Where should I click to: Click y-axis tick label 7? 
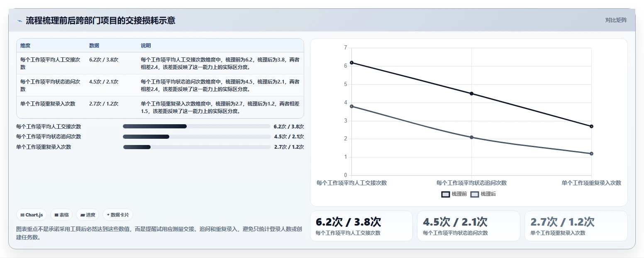point(346,48)
